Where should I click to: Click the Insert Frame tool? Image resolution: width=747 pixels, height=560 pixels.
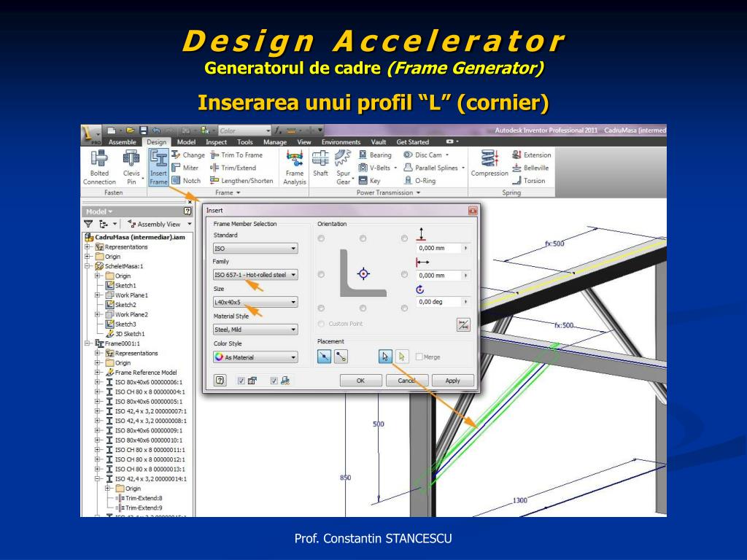158,167
